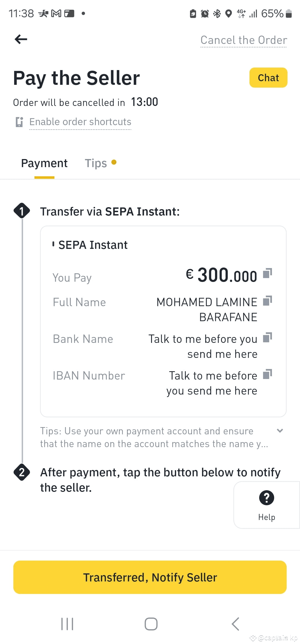Open the Help question mark icon
This screenshot has width=300, height=644.
(x=267, y=498)
